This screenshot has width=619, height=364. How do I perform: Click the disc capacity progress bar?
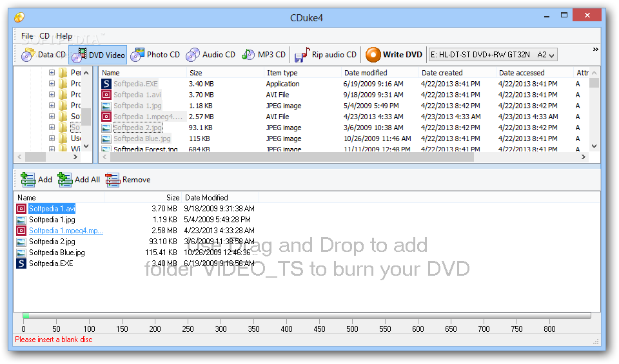tap(307, 316)
